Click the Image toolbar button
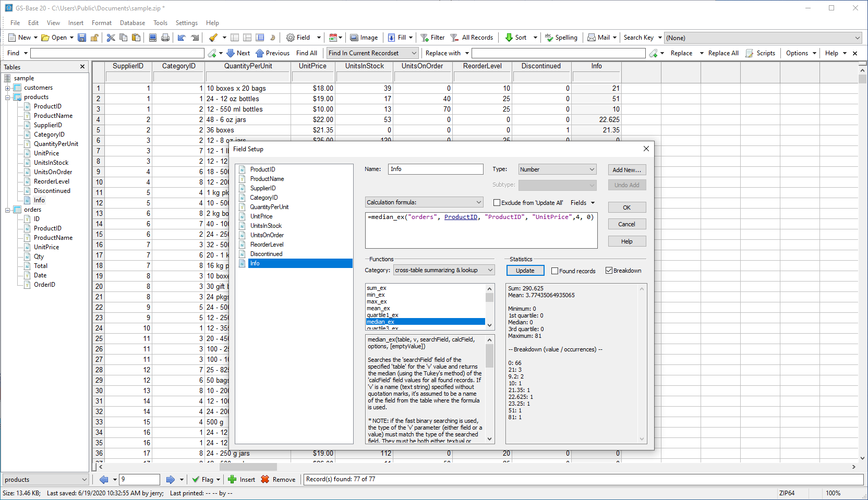Screen dimensions: 868x500 [x=364, y=38]
